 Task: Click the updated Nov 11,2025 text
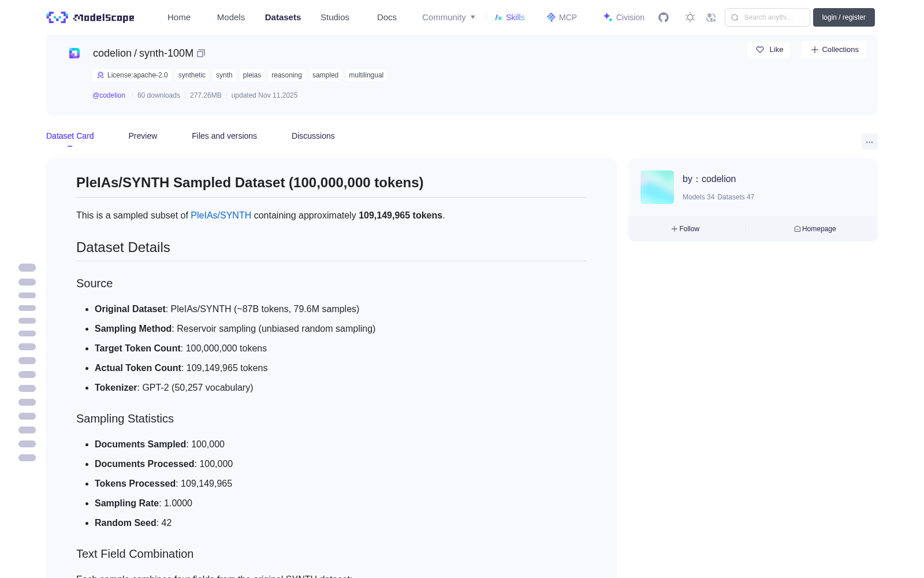pyautogui.click(x=264, y=95)
